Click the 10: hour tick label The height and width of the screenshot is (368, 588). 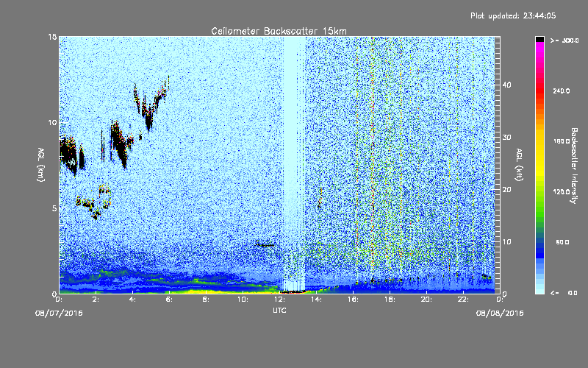tap(243, 300)
